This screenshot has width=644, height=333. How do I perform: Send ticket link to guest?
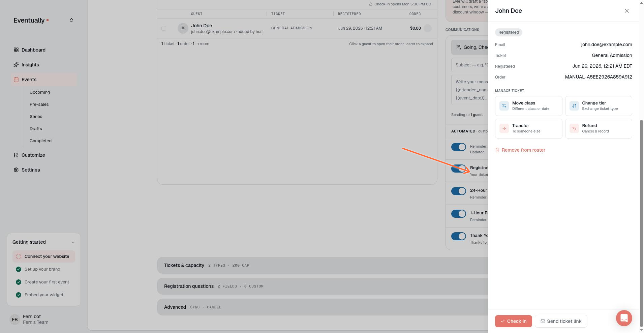click(561, 321)
